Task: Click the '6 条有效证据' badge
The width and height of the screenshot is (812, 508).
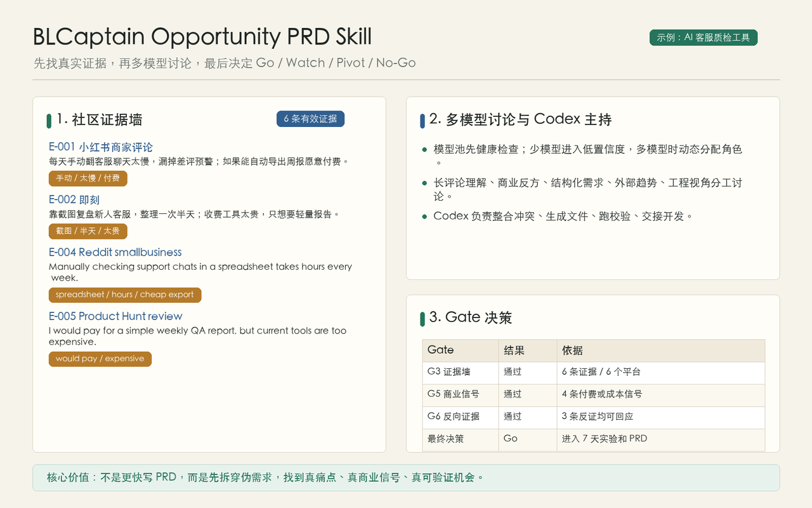Action: coord(310,119)
